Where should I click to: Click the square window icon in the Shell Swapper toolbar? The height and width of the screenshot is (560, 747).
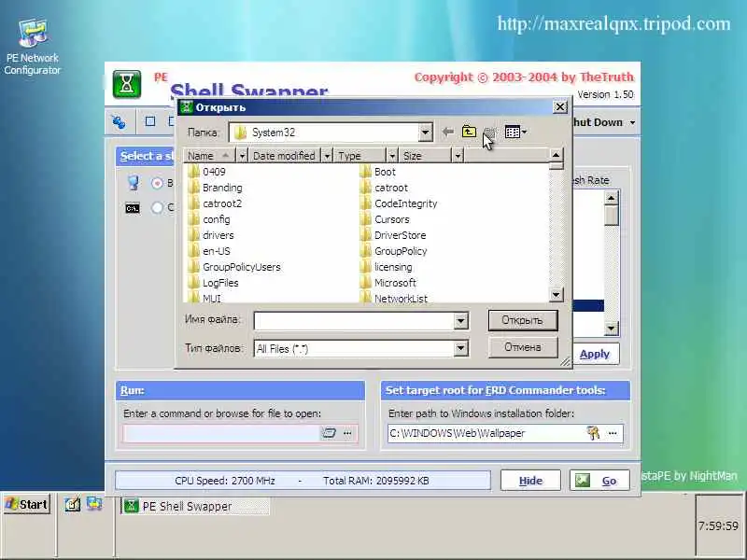150,122
